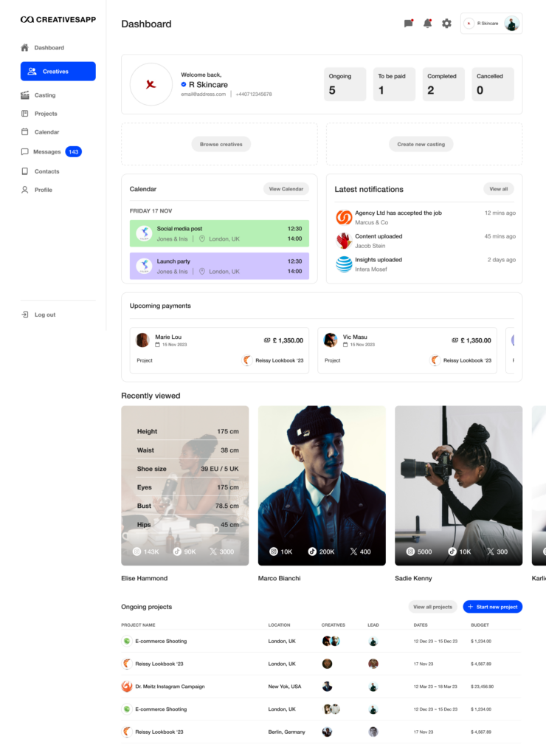Click Instagram 5000 icon on Sadie Kenny card
Screen dimensions: 546x756
click(x=410, y=551)
